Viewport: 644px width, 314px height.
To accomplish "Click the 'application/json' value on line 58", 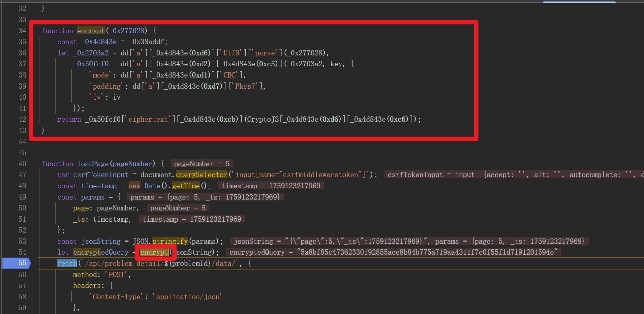I will pos(187,297).
